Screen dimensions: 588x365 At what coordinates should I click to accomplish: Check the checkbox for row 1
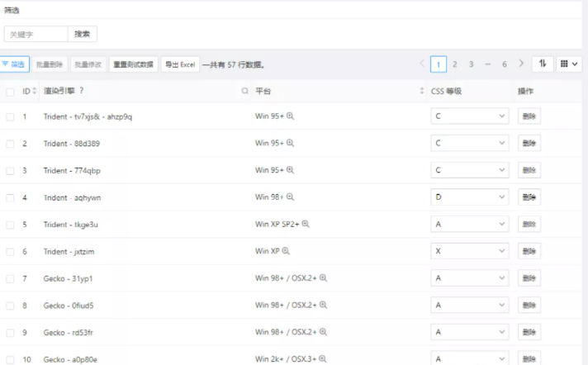tap(10, 117)
